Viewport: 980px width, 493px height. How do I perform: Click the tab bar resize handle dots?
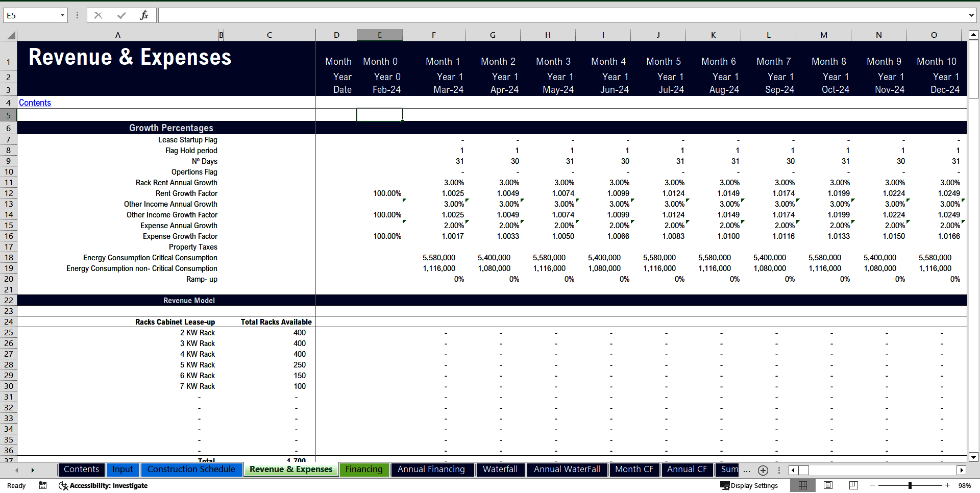[779, 470]
